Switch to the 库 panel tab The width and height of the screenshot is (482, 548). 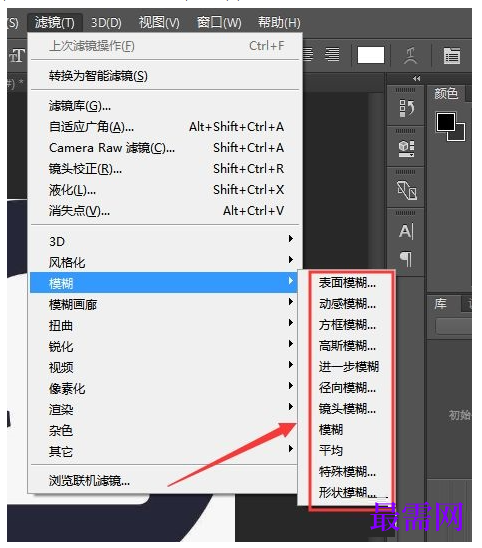[x=441, y=303]
